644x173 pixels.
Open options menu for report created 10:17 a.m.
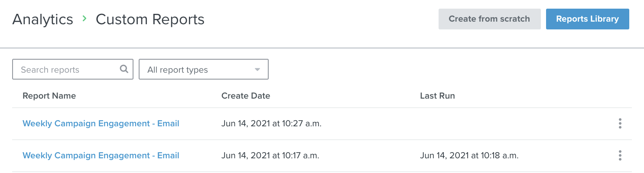pos(620,156)
